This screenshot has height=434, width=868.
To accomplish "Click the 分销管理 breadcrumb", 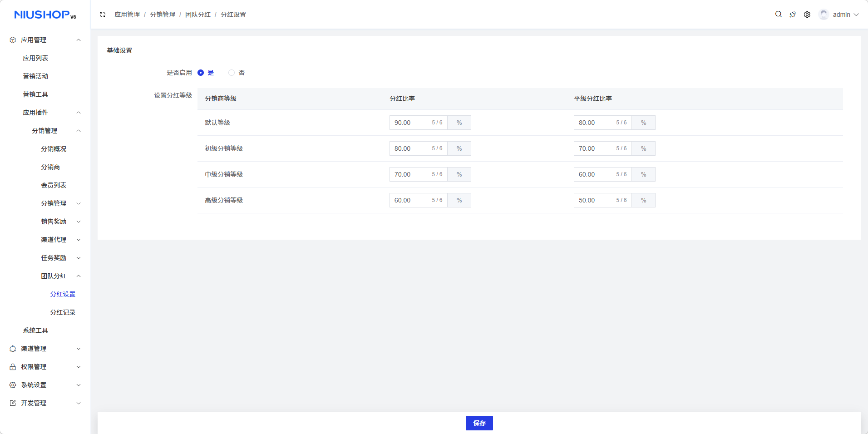I will [x=163, y=15].
